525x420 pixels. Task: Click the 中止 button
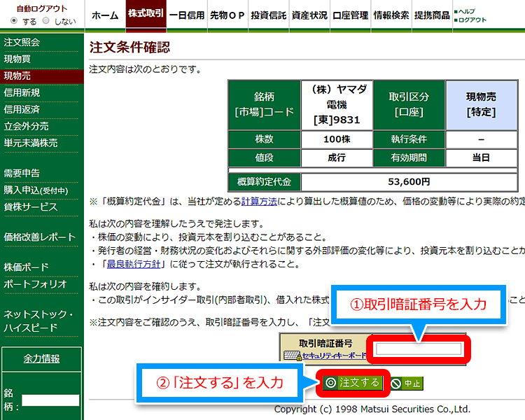point(407,383)
